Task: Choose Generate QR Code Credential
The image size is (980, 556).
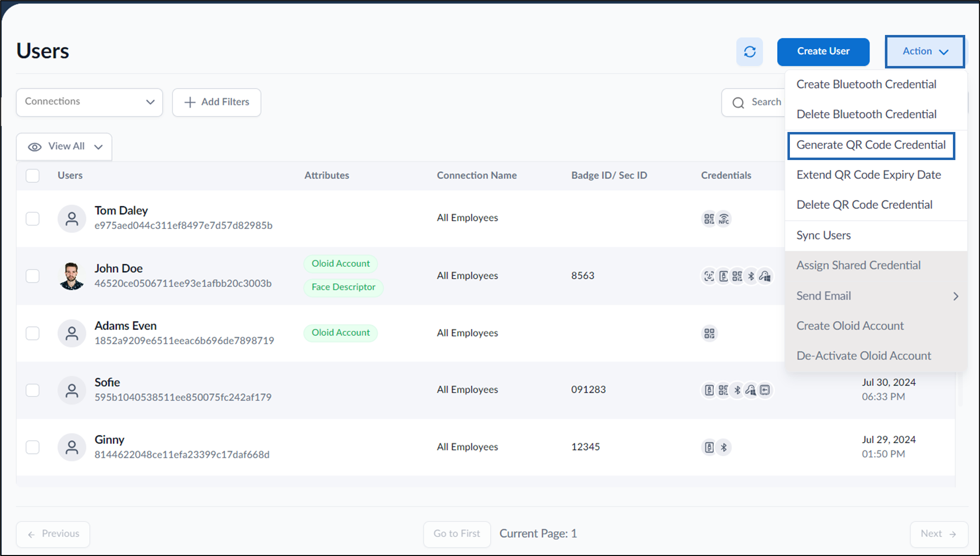Action: coord(871,145)
